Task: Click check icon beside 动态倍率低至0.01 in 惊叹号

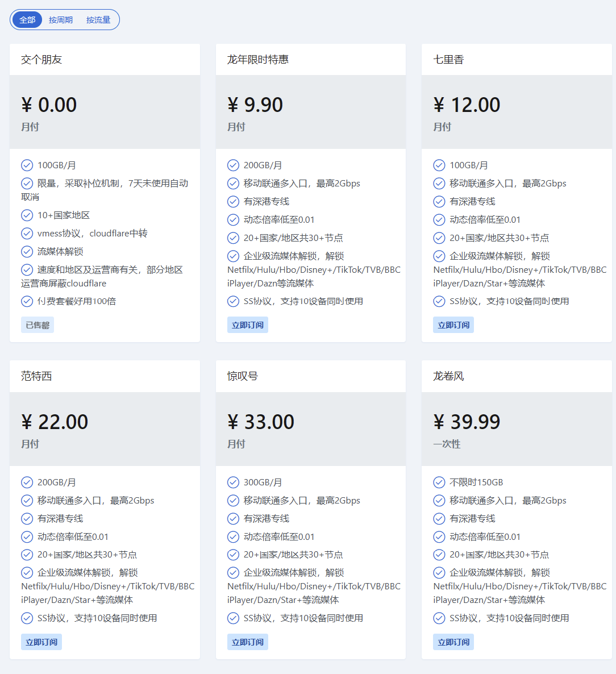Action: click(233, 536)
